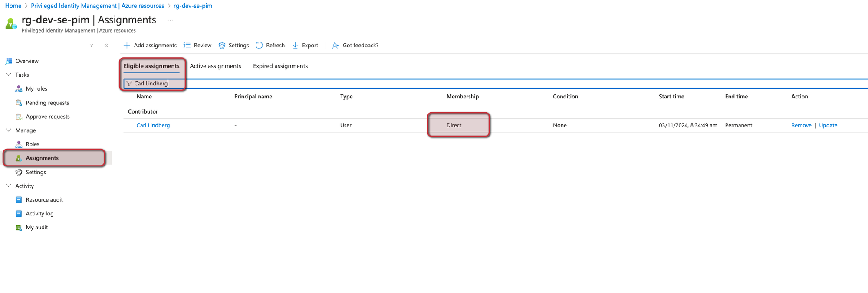The height and width of the screenshot is (293, 868).
Task: Sort by Membership column header
Action: coord(463,97)
